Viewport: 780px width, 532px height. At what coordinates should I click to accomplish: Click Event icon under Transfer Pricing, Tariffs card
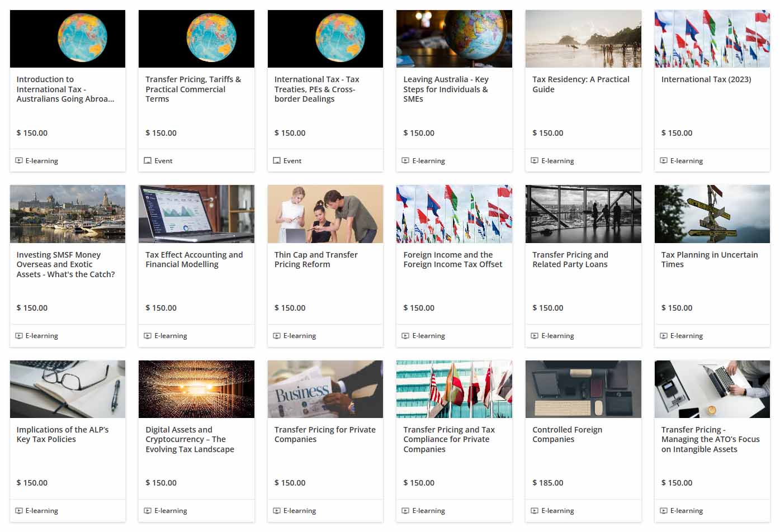(148, 161)
